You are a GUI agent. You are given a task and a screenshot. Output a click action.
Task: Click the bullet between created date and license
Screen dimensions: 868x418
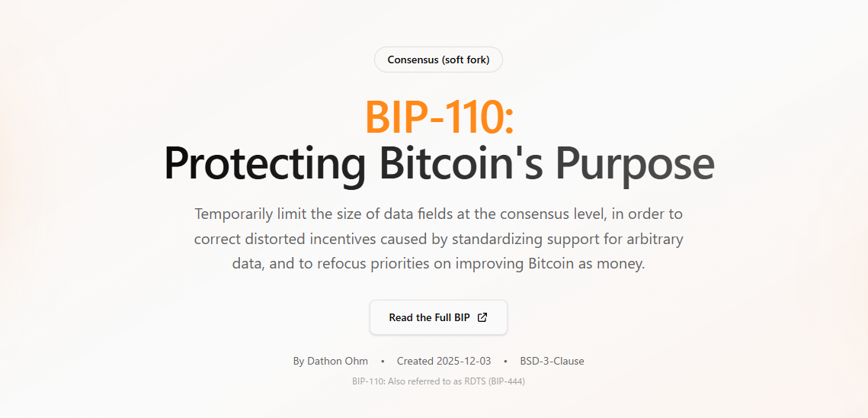click(x=505, y=361)
